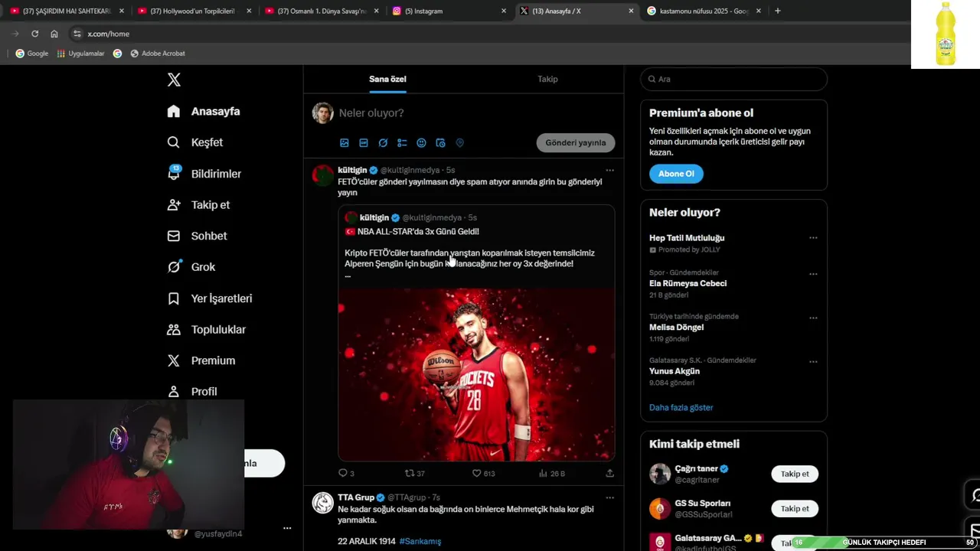Open Topluluklar communities

pyautogui.click(x=207, y=329)
